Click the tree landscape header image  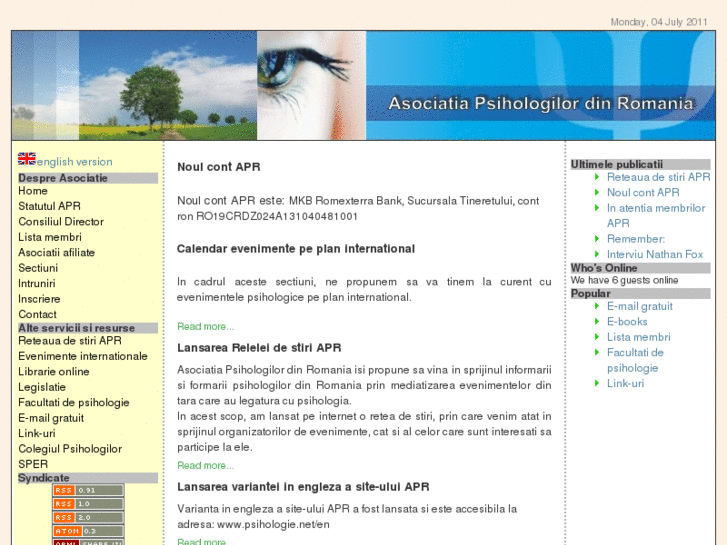click(134, 85)
